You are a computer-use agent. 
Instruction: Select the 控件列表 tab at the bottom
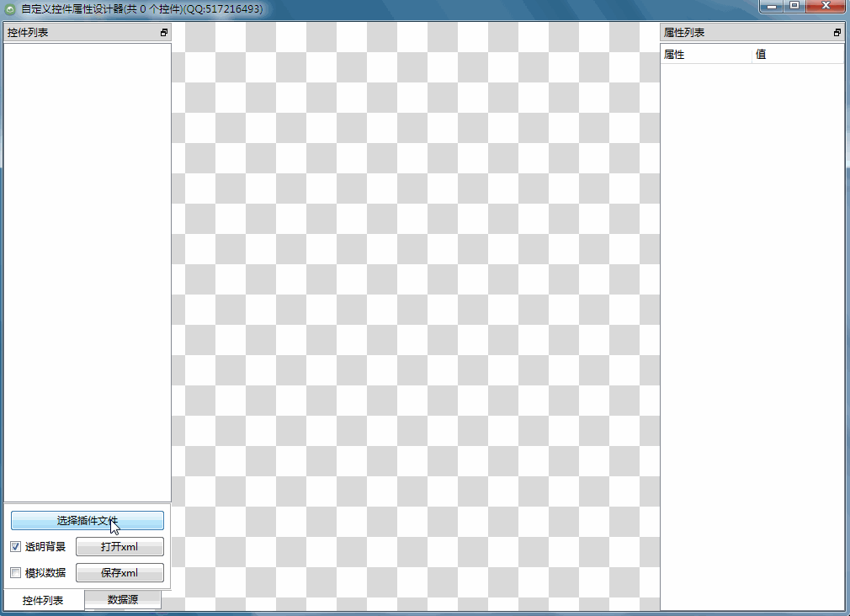tap(43, 601)
